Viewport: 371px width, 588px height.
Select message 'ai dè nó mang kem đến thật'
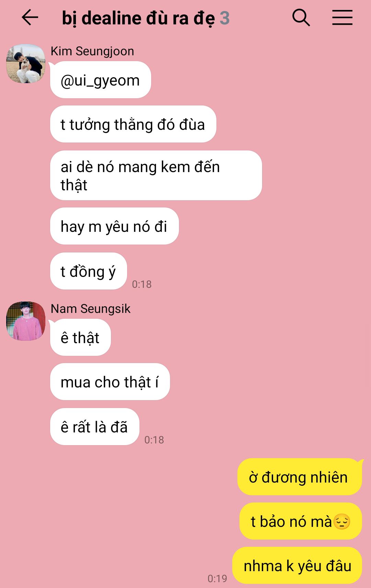[x=156, y=176]
